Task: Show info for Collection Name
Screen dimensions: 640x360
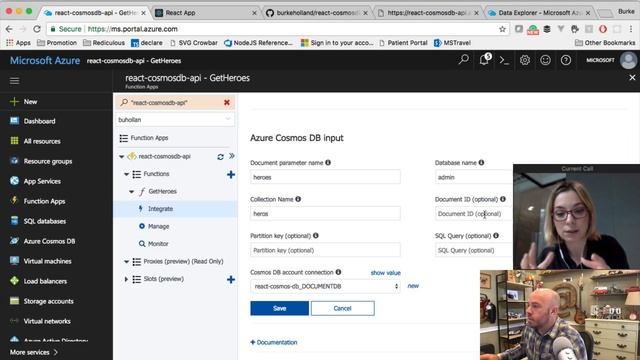Action: (298, 199)
